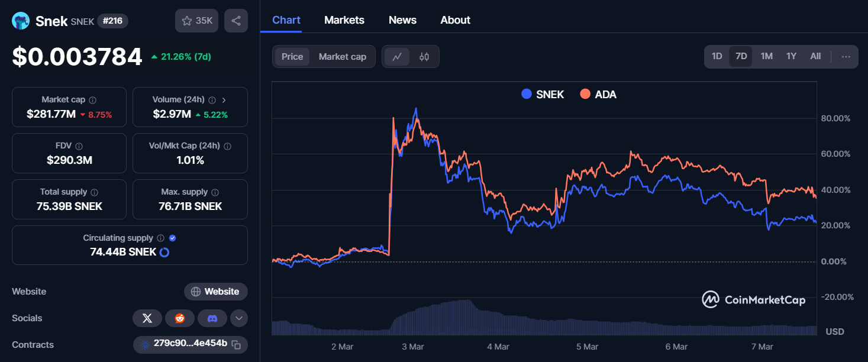The width and height of the screenshot is (868, 362).
Task: Open the Discord social link
Action: (x=212, y=318)
